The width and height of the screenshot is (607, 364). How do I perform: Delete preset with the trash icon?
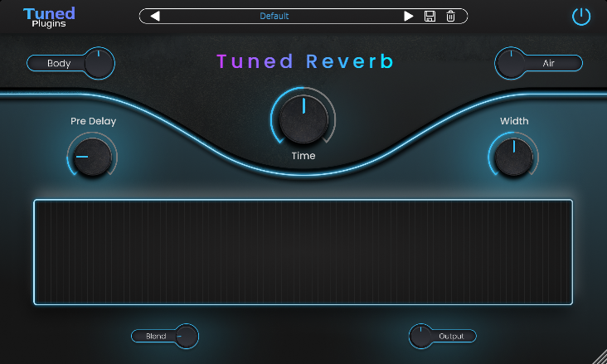[x=450, y=16]
